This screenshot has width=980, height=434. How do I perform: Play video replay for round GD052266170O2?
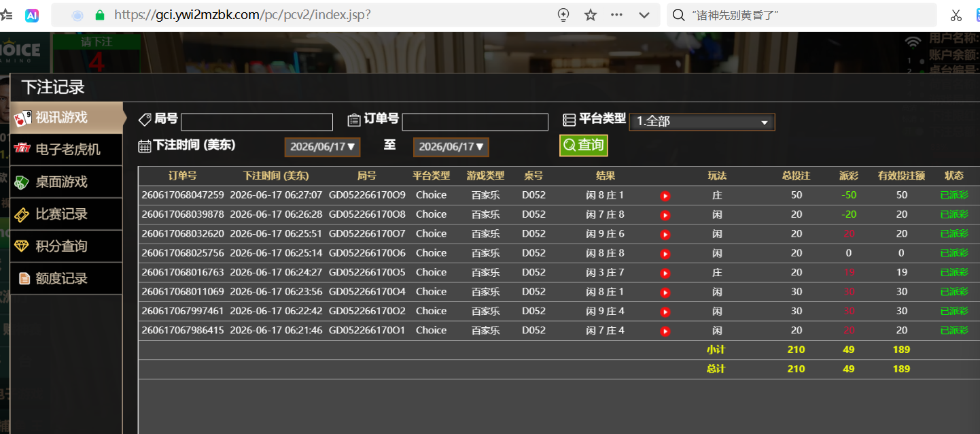(665, 312)
